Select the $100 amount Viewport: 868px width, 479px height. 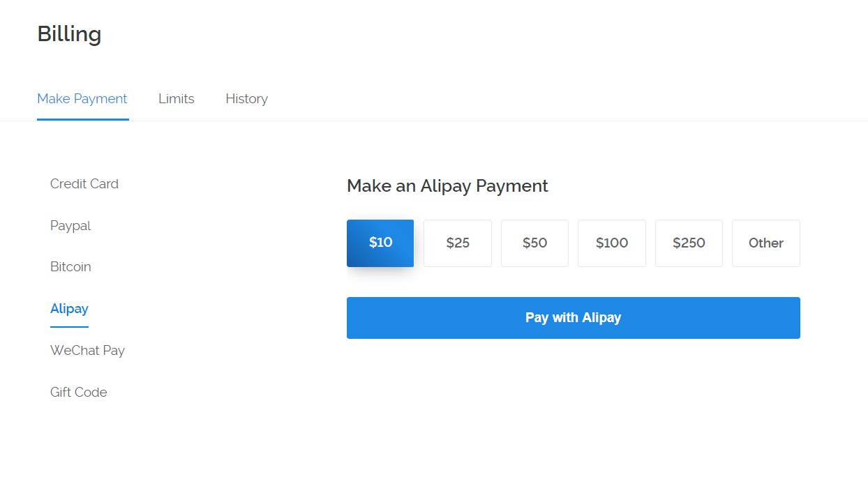612,243
